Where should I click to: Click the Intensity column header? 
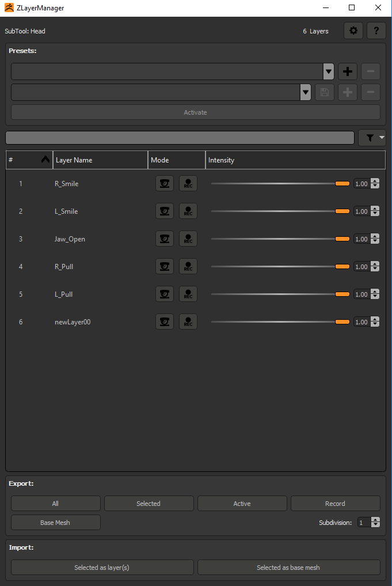295,160
